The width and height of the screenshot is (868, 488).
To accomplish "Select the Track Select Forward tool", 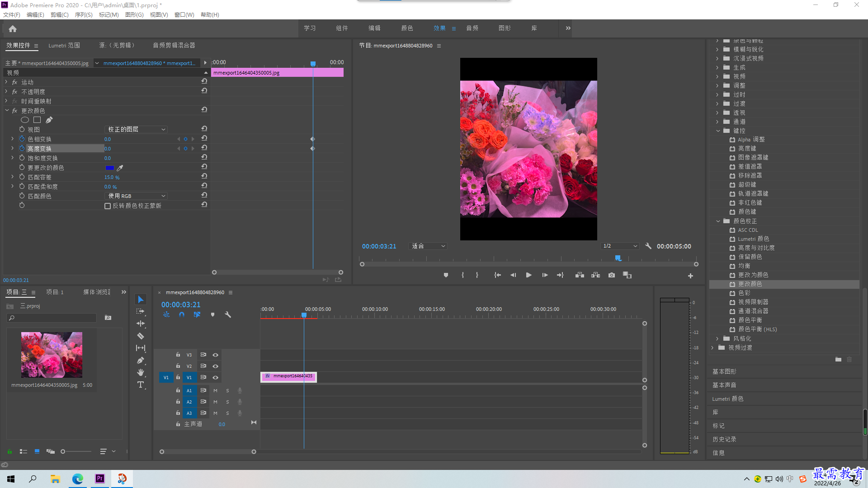I will [141, 311].
